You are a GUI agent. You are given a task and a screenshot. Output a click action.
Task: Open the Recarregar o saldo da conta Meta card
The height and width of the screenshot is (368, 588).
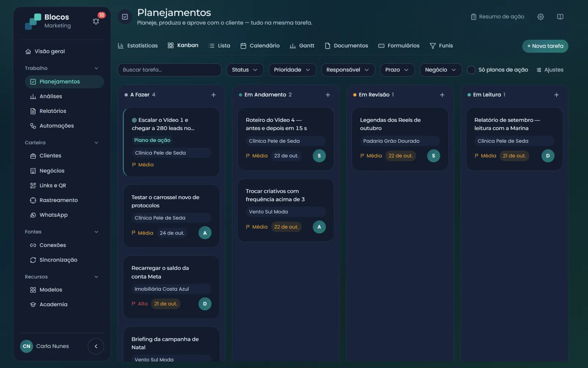point(171,287)
